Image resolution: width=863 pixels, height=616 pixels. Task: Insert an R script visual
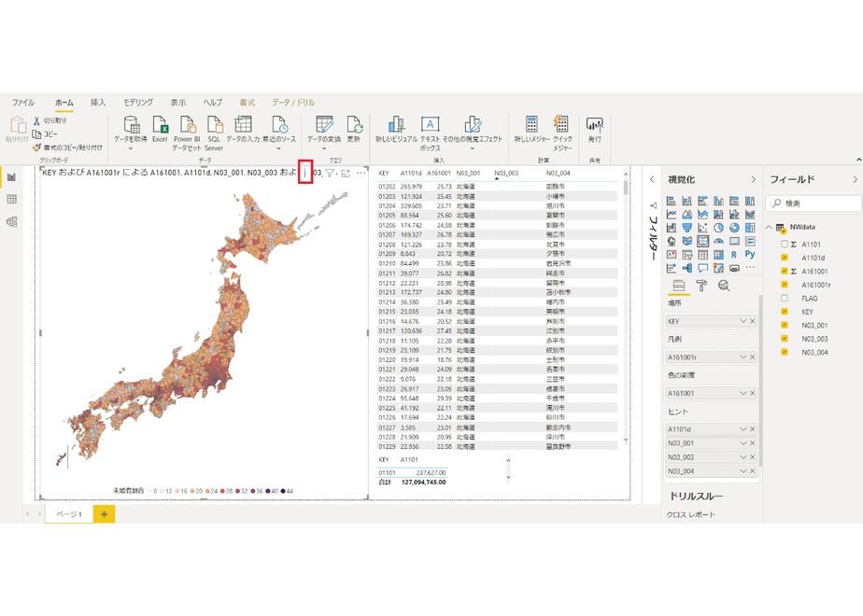[734, 255]
